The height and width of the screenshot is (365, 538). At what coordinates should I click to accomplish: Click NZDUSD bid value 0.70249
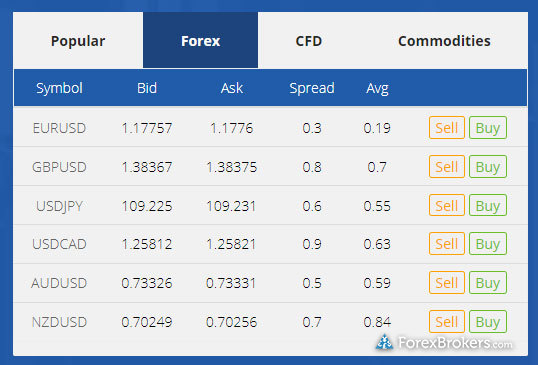pos(147,322)
